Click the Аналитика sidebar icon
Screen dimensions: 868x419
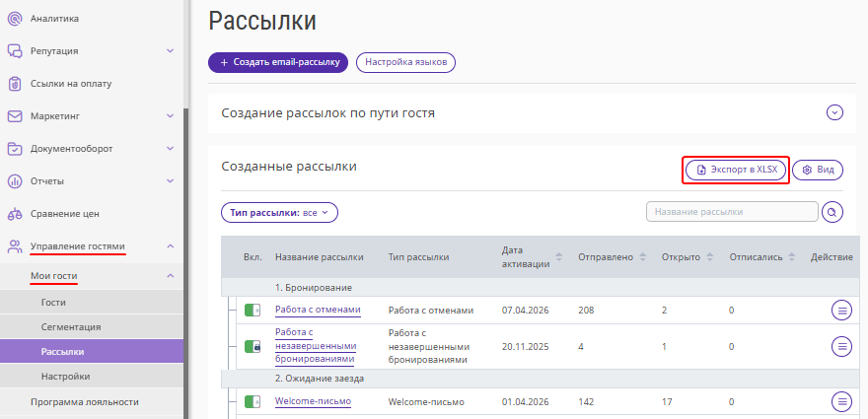pyautogui.click(x=15, y=18)
